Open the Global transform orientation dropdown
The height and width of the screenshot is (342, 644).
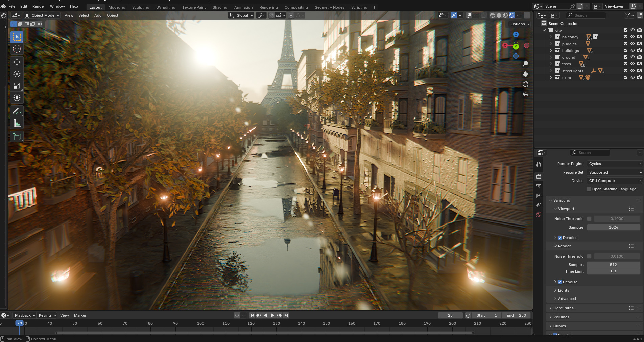(x=241, y=15)
